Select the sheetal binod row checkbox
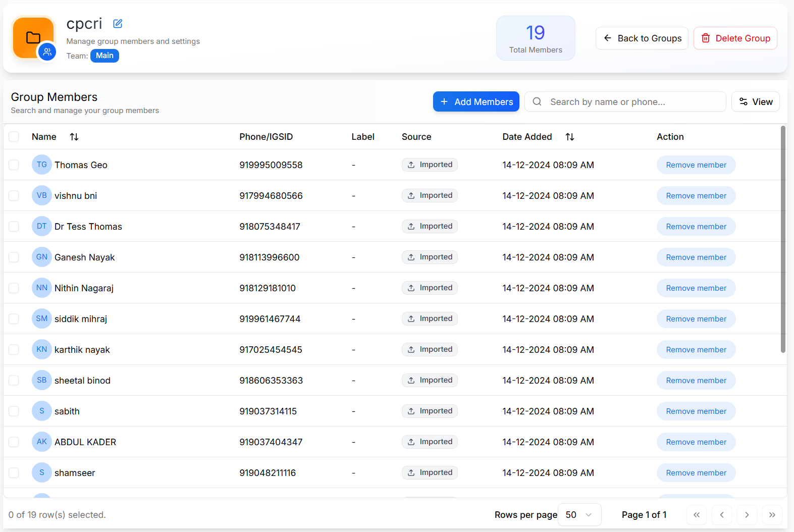Screen dimensions: 794x532 14,381
